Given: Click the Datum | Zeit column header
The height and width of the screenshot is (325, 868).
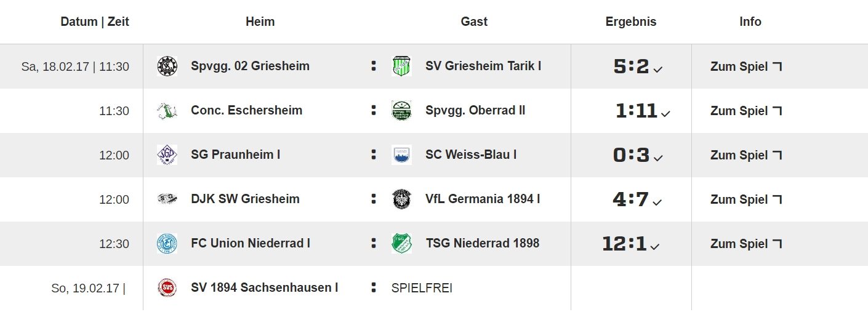Looking at the screenshot, I should pos(95,22).
